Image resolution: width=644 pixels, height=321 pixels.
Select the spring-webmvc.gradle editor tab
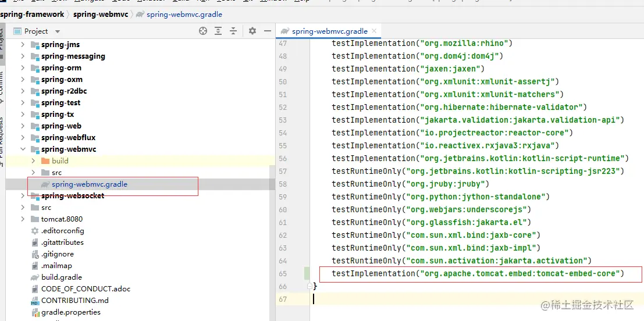329,31
